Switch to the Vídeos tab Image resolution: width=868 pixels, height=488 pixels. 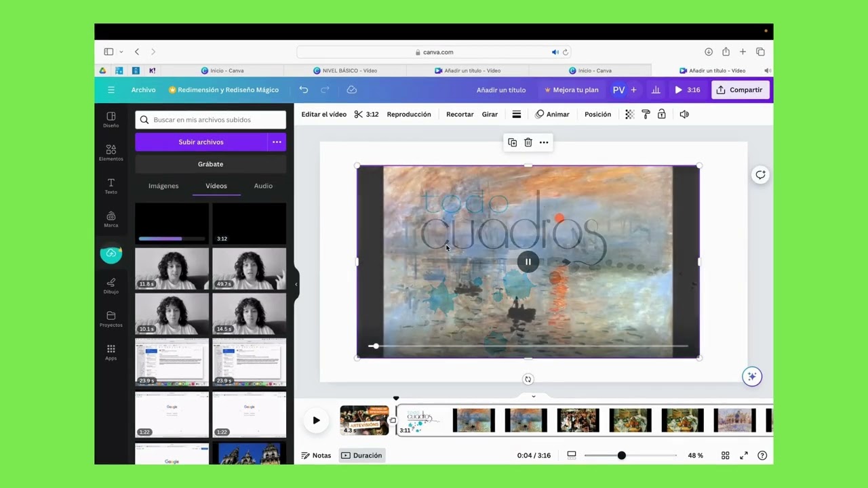[216, 186]
